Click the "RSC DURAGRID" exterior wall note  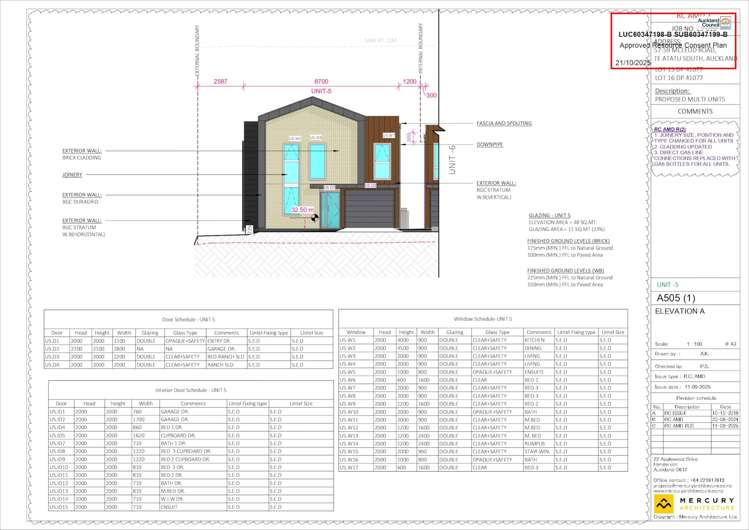click(x=80, y=202)
